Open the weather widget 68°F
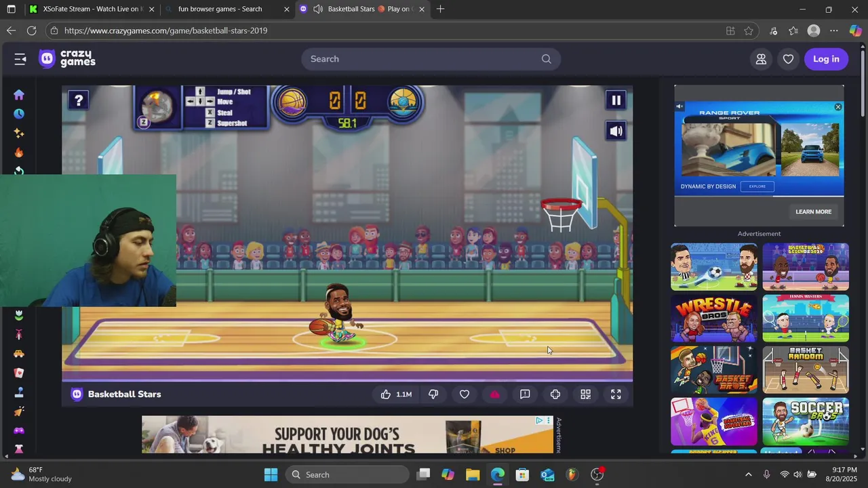 (42, 474)
